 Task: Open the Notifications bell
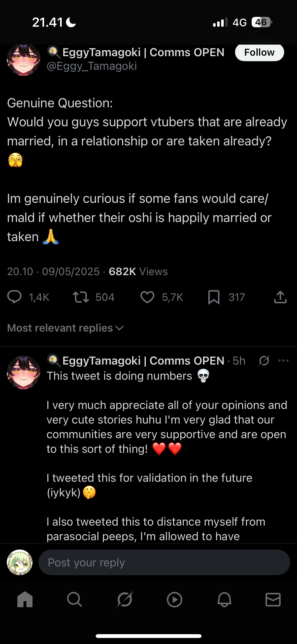point(224,599)
